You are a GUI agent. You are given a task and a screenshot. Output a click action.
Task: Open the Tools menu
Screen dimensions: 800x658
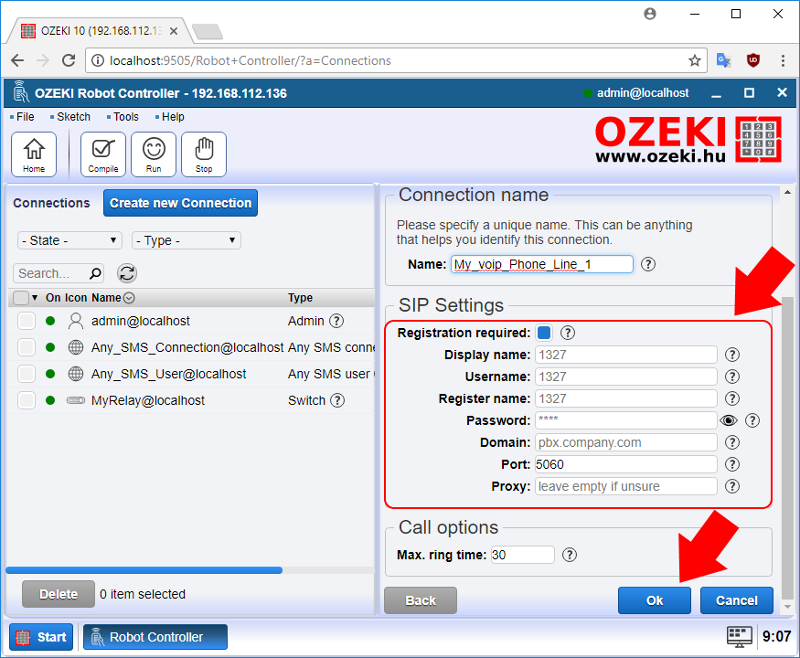click(x=123, y=117)
